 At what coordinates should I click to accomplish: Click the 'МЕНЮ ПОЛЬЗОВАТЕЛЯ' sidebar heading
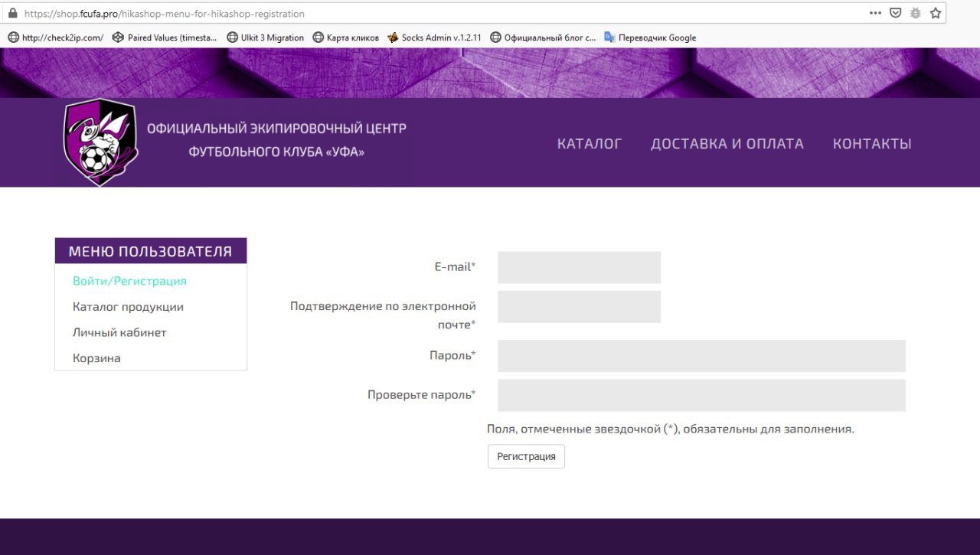click(x=150, y=251)
